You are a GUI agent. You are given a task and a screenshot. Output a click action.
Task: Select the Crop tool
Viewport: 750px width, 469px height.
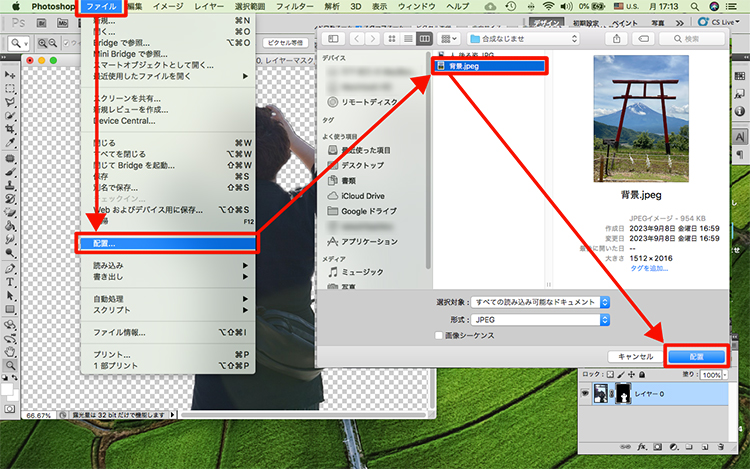pyautogui.click(x=10, y=129)
